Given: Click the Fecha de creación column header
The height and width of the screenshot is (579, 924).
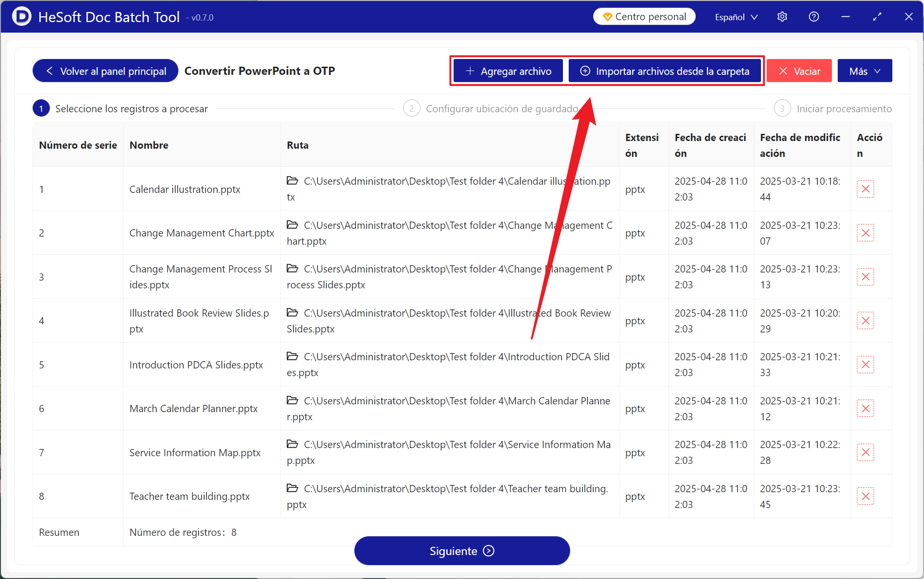Looking at the screenshot, I should tap(710, 145).
